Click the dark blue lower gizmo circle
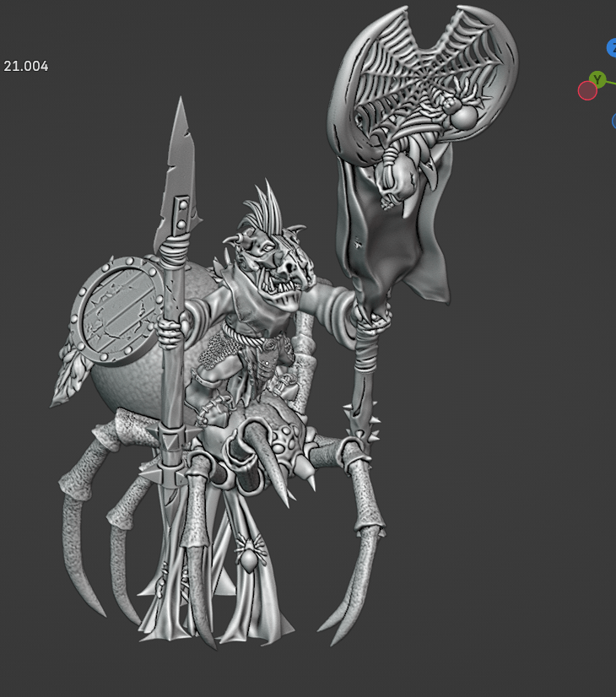Image resolution: width=616 pixels, height=697 pixels. click(x=613, y=122)
